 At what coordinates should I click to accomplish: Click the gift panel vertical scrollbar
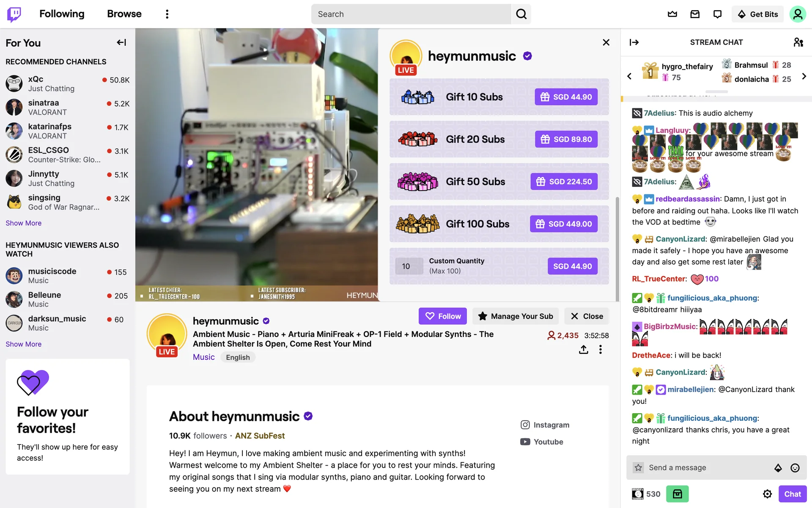617,250
